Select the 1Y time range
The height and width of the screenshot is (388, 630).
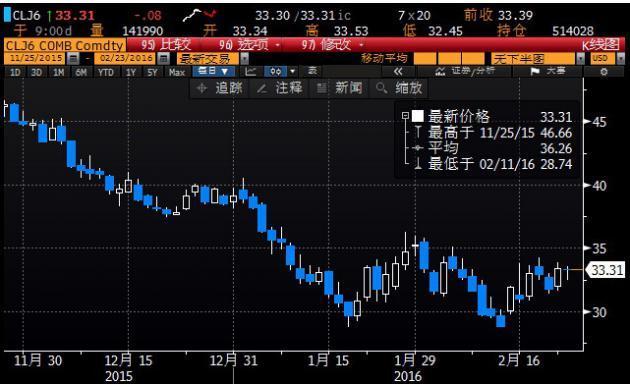tap(131, 72)
